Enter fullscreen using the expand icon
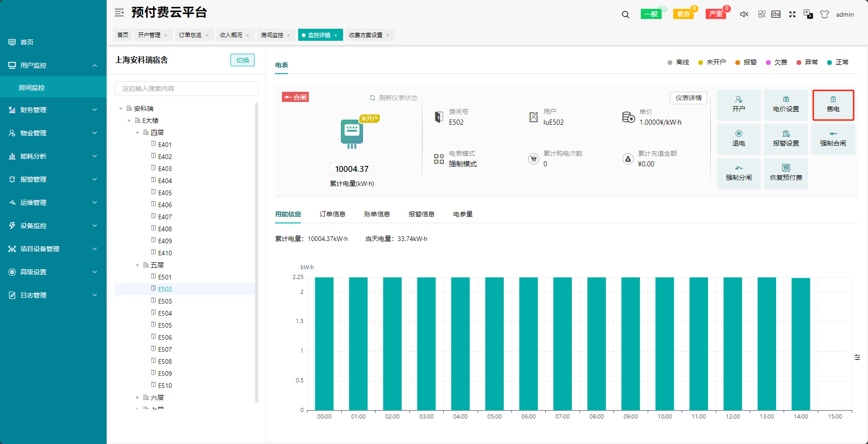This screenshot has height=444, width=868. point(792,14)
